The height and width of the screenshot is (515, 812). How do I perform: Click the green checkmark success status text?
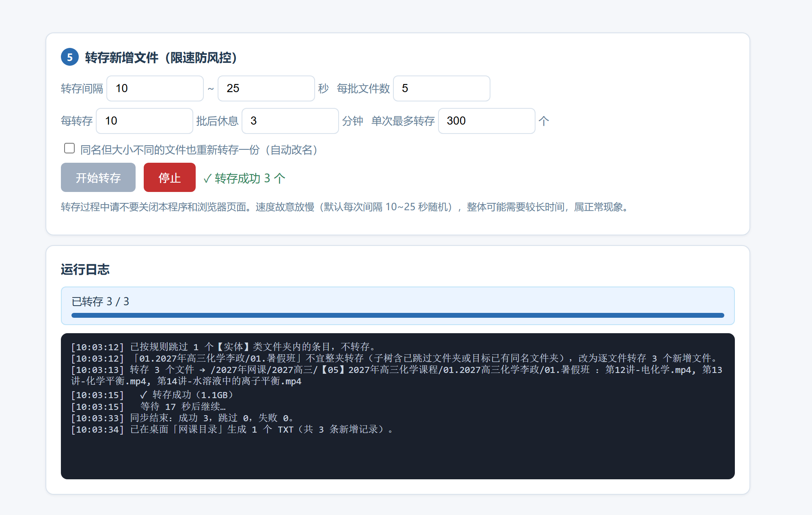[x=244, y=178]
